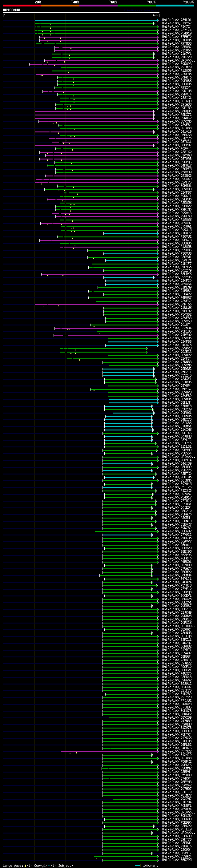This screenshot has width=197, height=868.
Task: Select hit label UniRef100_Q38IX1
Action: pos(176,98)
